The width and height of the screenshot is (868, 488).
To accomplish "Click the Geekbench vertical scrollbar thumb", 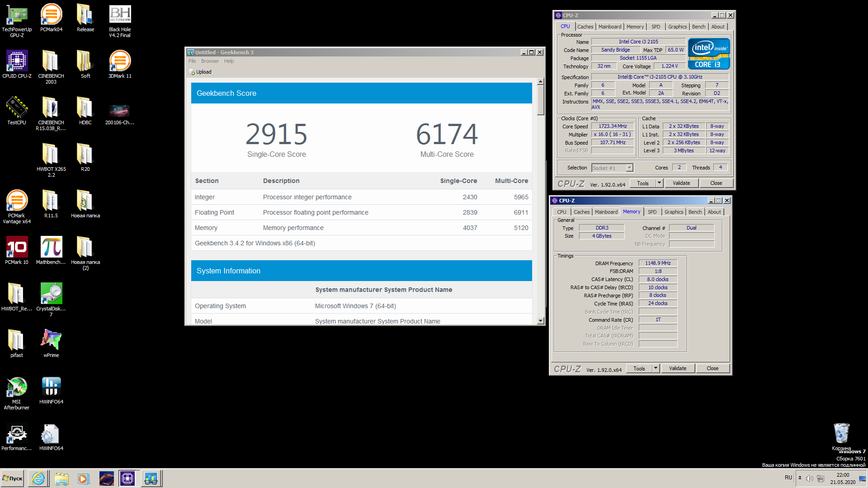I will click(540, 100).
